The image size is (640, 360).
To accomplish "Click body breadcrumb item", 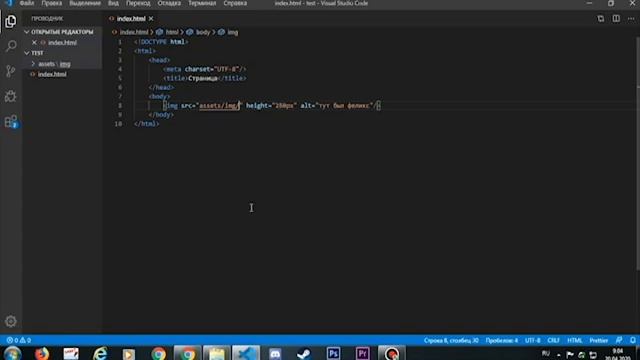I will tap(203, 32).
